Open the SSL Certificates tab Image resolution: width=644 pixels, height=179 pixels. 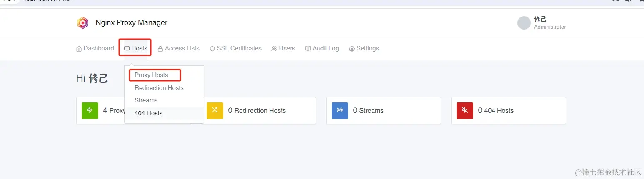[x=235, y=48]
